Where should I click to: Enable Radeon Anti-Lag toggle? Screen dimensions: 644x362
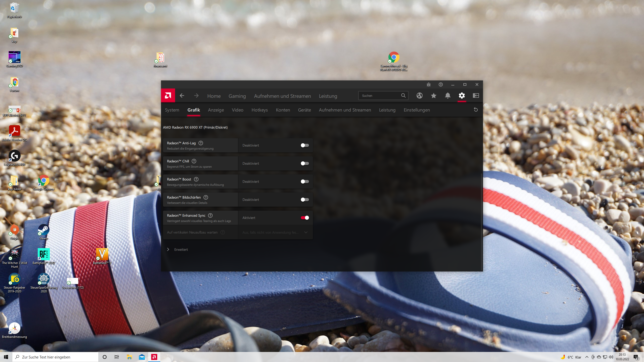click(x=305, y=145)
